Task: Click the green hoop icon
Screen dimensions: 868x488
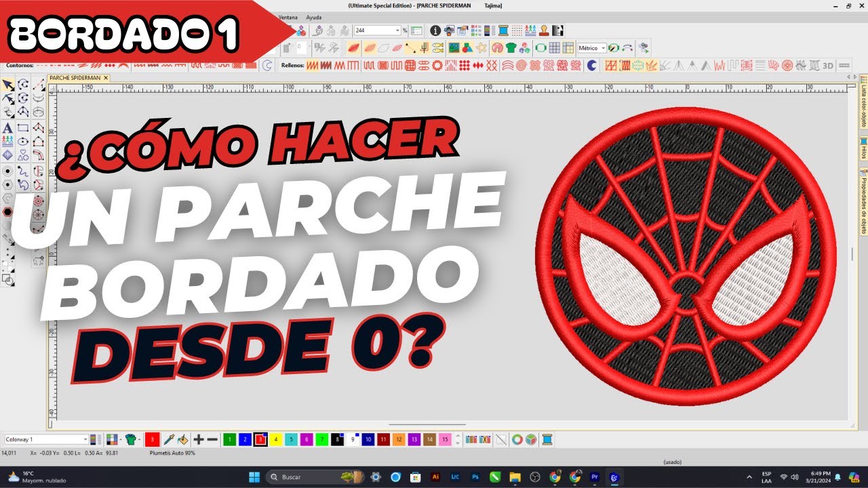Action: click(x=540, y=48)
